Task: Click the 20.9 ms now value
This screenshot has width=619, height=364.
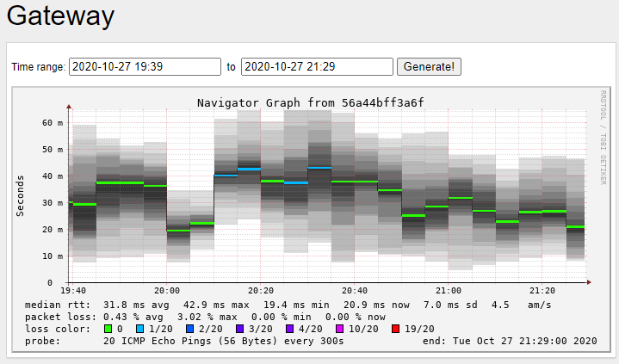Action: [376, 305]
